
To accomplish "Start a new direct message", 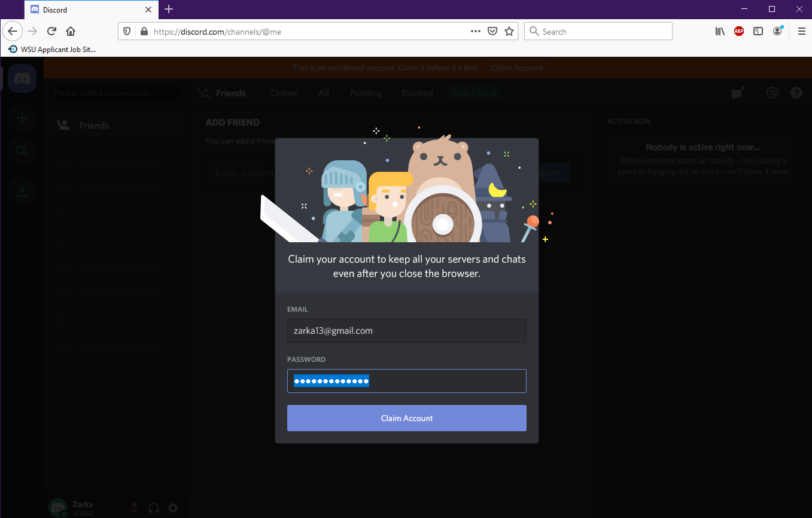I will 738,93.
